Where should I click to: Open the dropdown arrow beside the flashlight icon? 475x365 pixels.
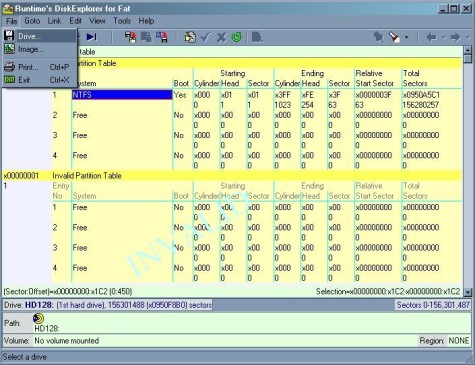(406, 37)
